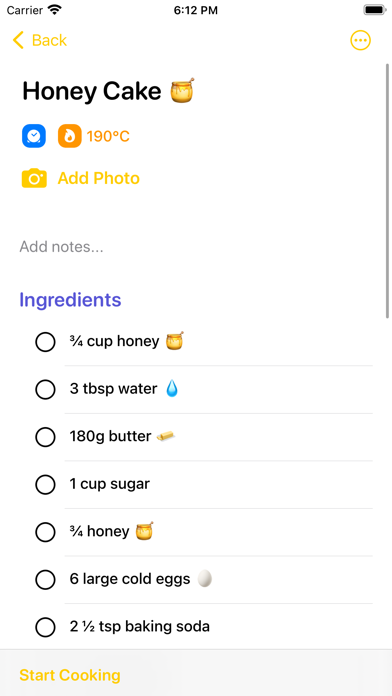Tap the 190°C temperature label
392x696 pixels.
click(x=108, y=136)
